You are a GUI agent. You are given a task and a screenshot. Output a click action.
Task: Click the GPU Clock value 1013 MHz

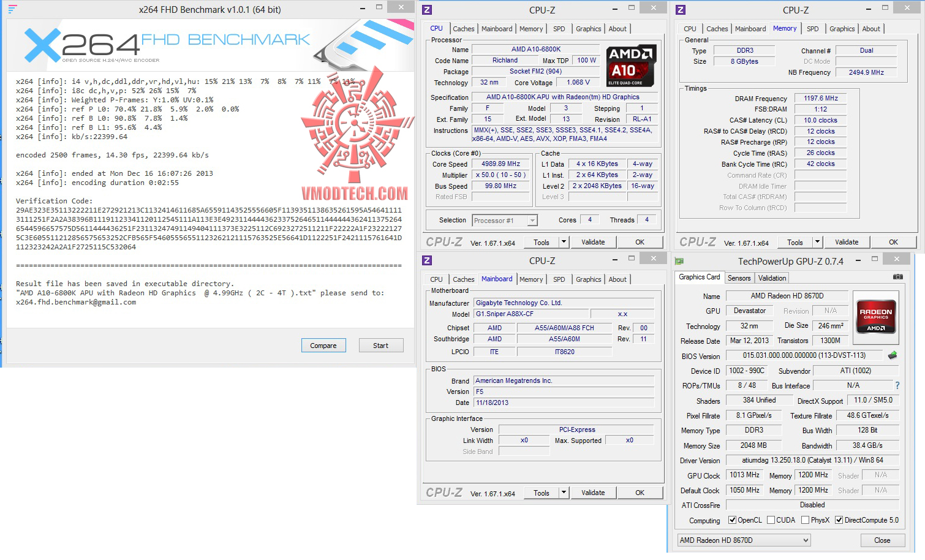click(745, 475)
